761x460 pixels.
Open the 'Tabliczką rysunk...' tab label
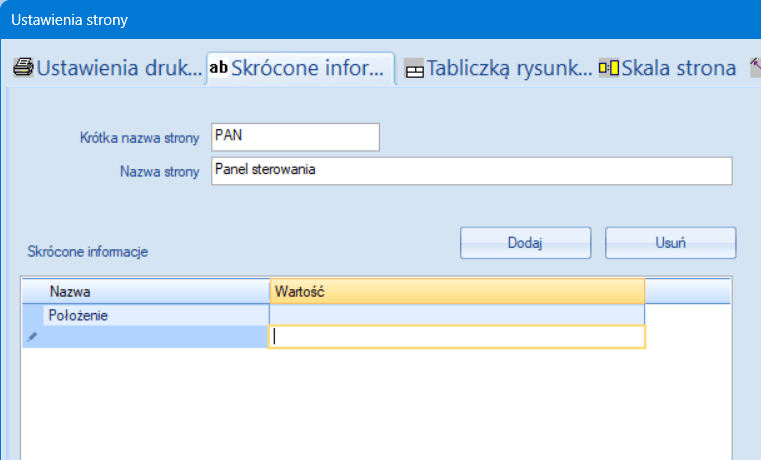click(509, 68)
